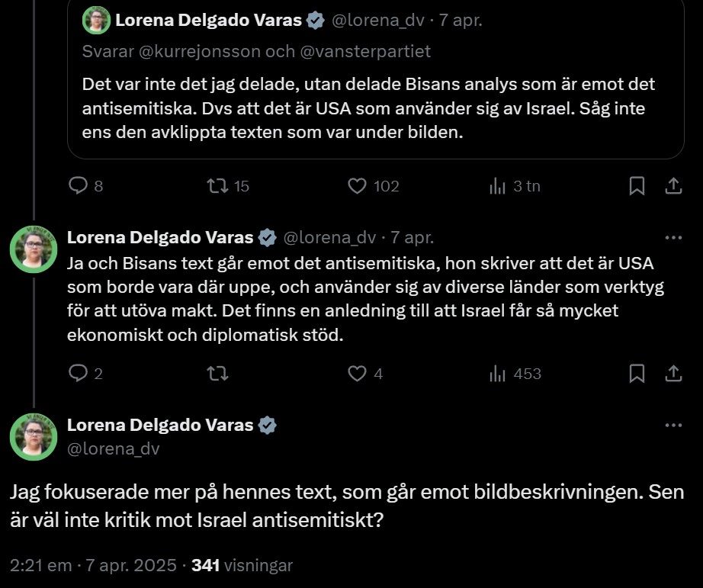703x588 pixels.
Task: Open more options for the middle tweet
Action: (673, 238)
